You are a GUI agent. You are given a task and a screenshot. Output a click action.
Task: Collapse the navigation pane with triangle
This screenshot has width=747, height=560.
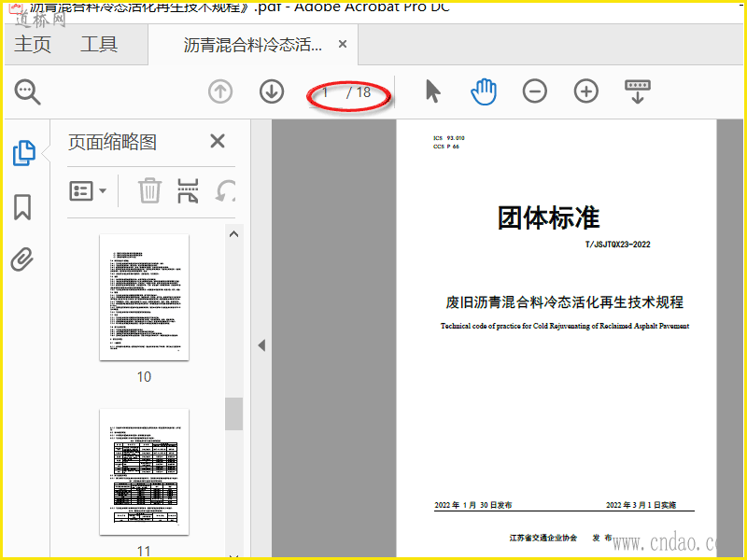point(261,345)
